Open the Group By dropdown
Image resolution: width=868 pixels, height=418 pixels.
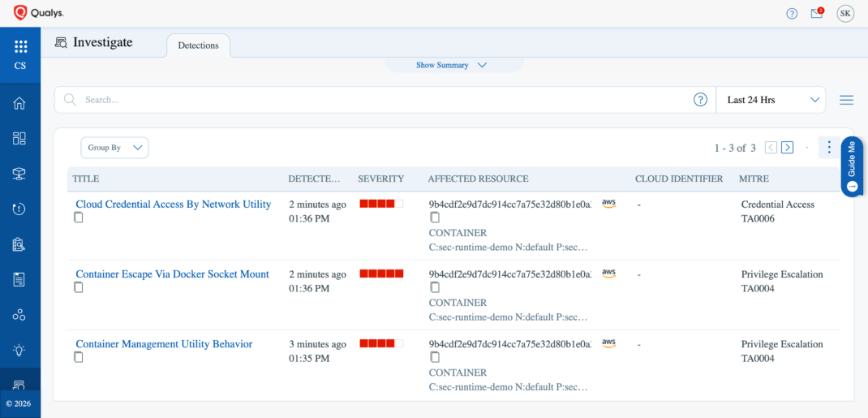114,148
